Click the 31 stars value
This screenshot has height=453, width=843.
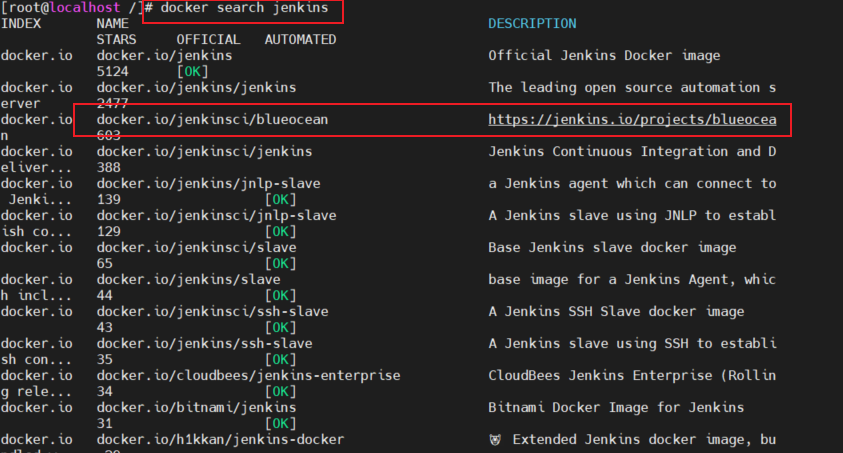tap(104, 423)
